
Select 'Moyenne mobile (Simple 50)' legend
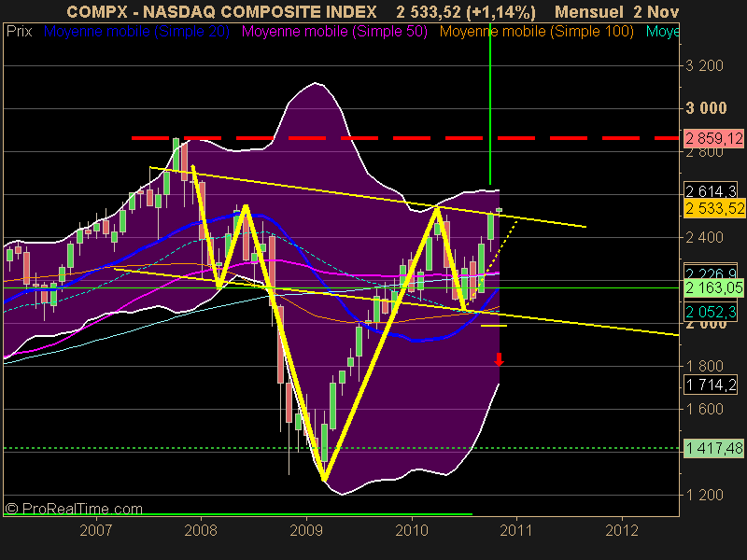[x=334, y=32]
